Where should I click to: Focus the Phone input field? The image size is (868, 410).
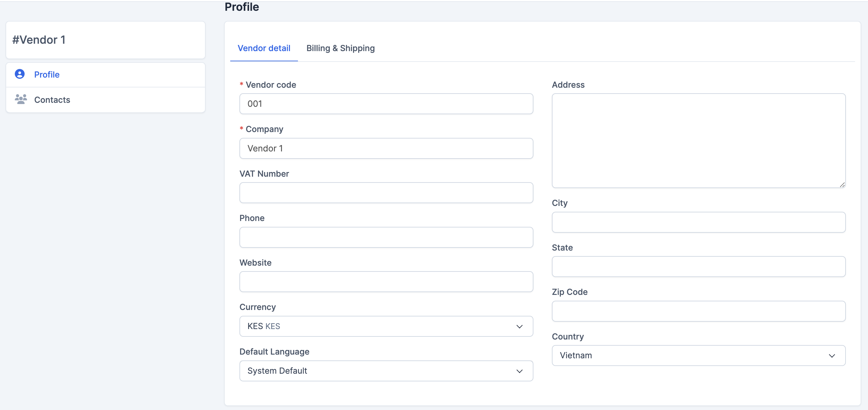click(386, 237)
